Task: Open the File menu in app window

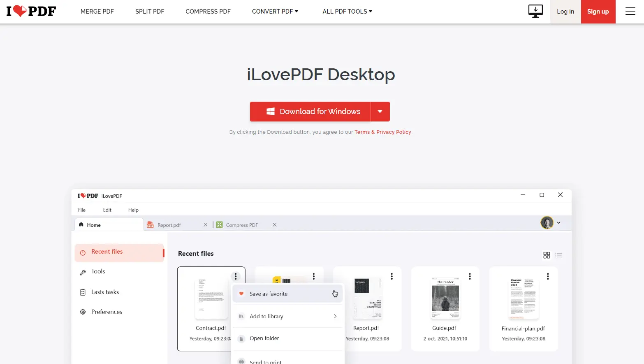Action: [x=82, y=210]
